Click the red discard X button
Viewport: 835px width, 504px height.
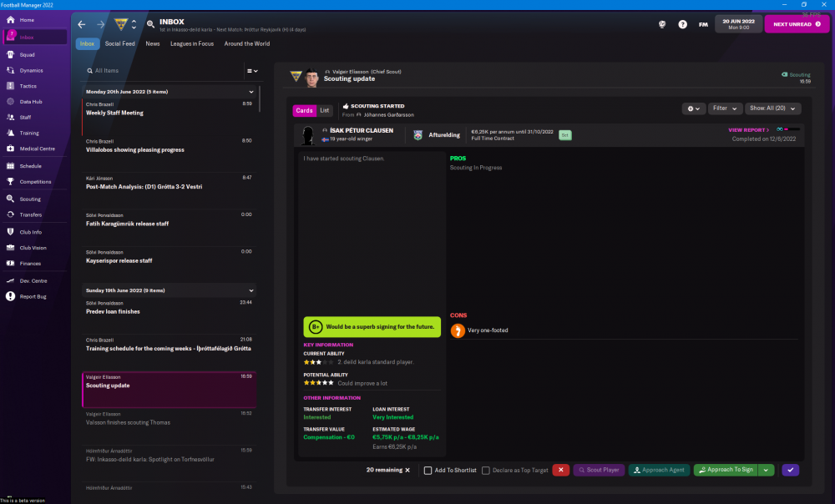tap(561, 470)
